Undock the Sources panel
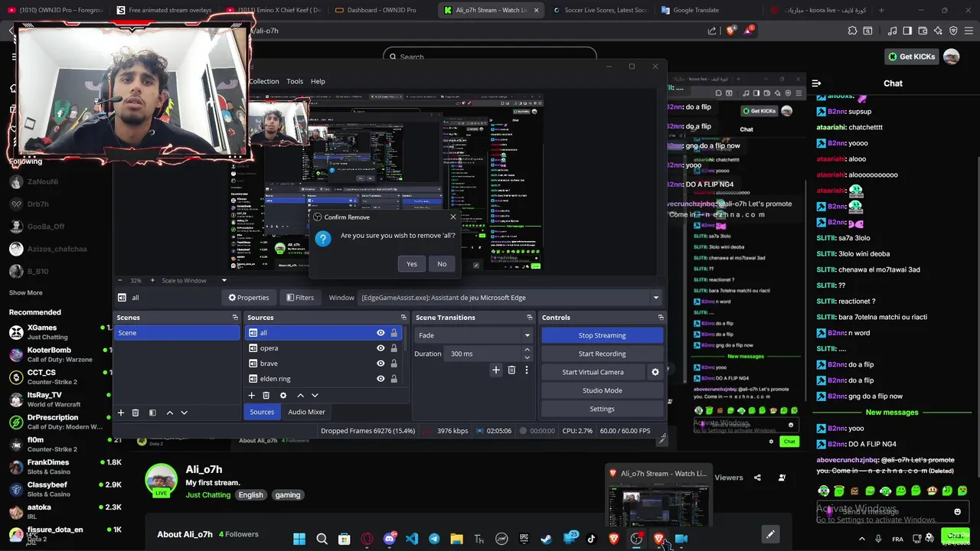 pos(403,318)
